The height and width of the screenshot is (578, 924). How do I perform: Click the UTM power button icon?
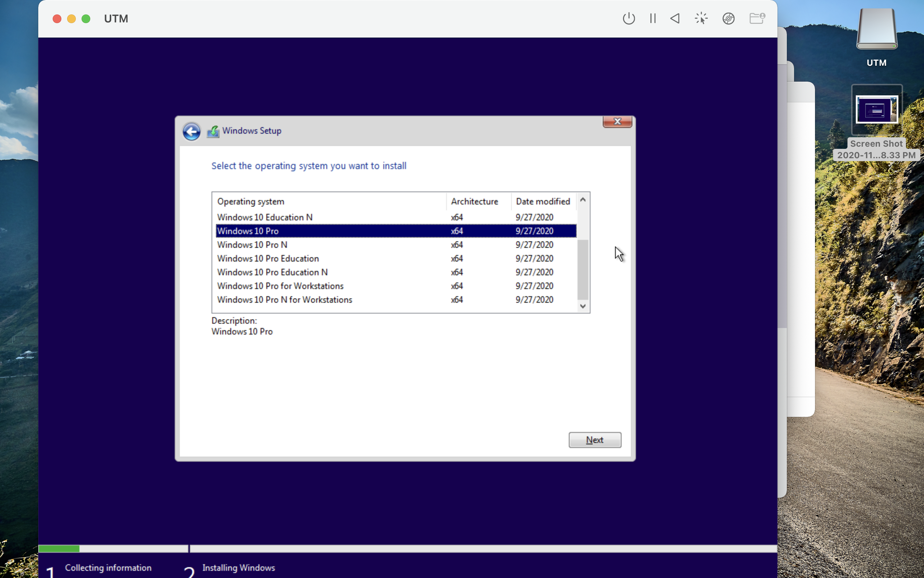[628, 18]
